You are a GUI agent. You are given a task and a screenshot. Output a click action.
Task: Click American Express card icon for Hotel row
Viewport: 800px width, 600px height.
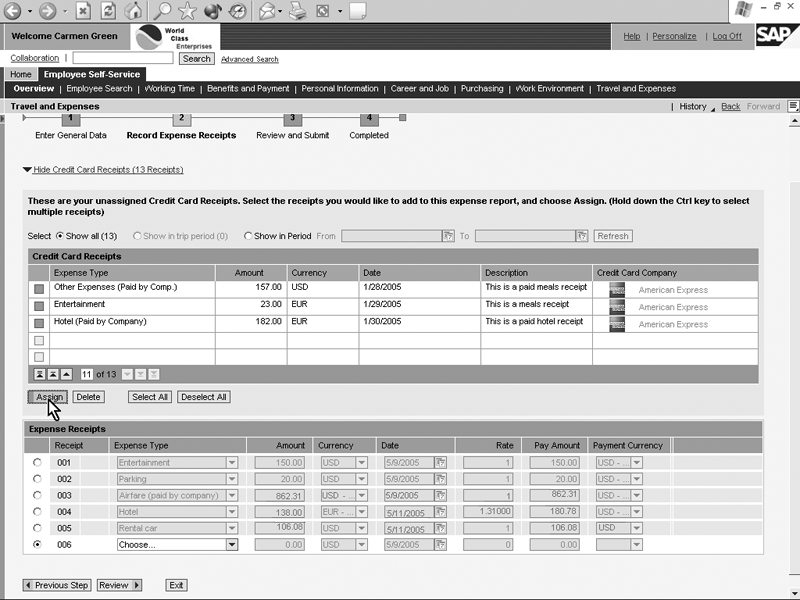tap(617, 324)
